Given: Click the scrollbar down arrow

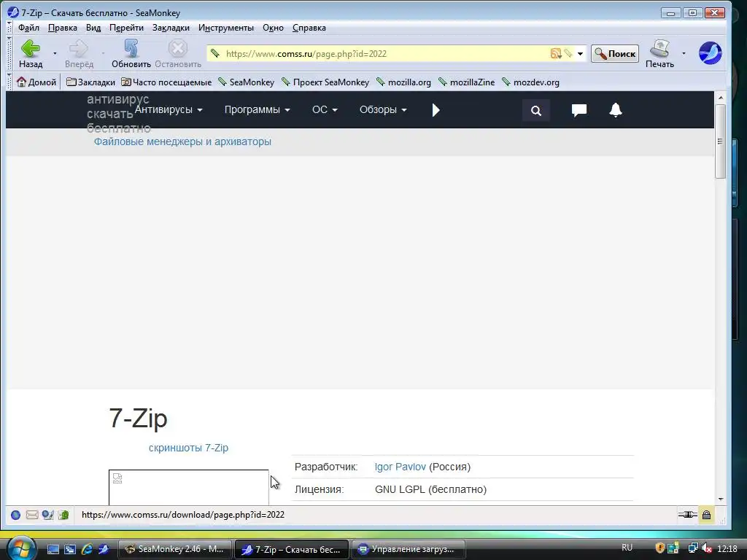Looking at the screenshot, I should point(720,499).
